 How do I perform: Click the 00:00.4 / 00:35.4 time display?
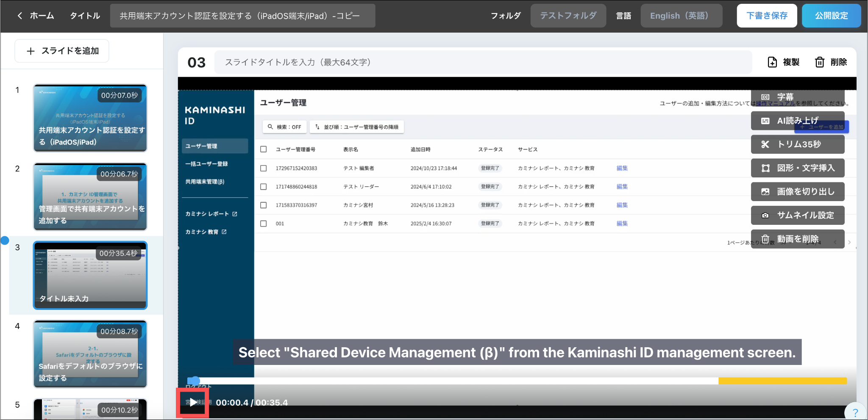[252, 403]
